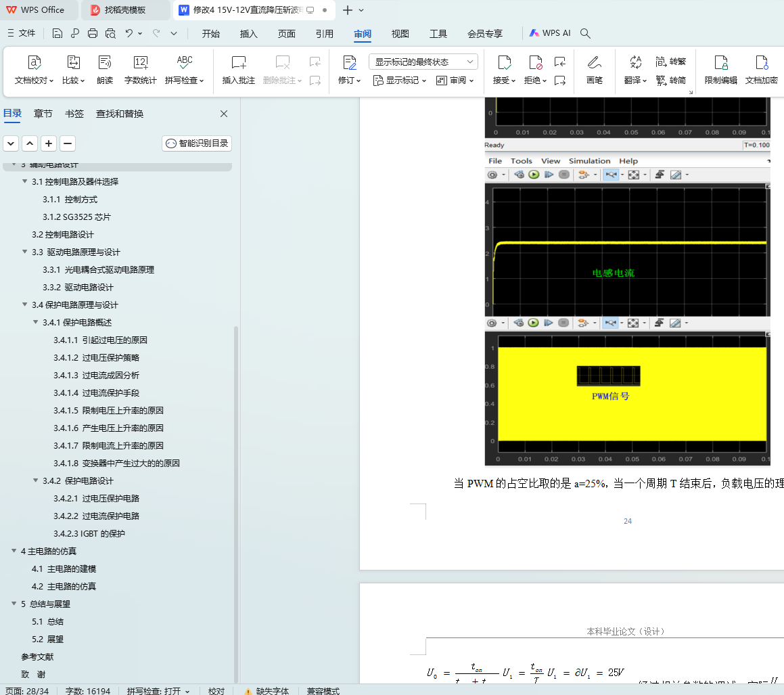Open the Insert (插入) ribbon tab

point(248,34)
